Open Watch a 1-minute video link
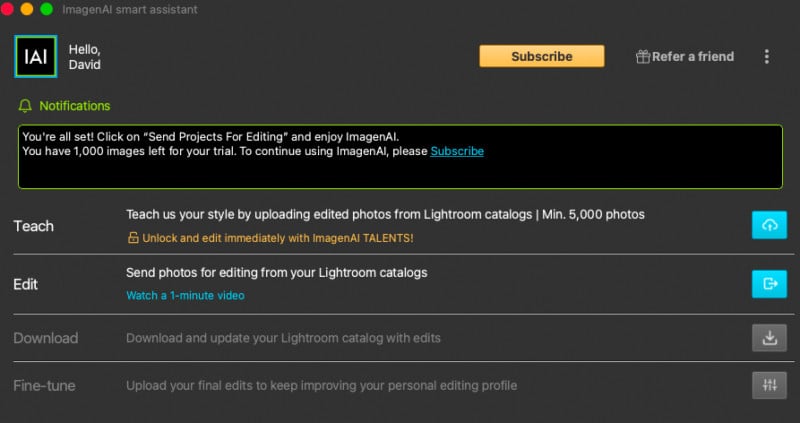This screenshot has width=800, height=423. point(185,295)
